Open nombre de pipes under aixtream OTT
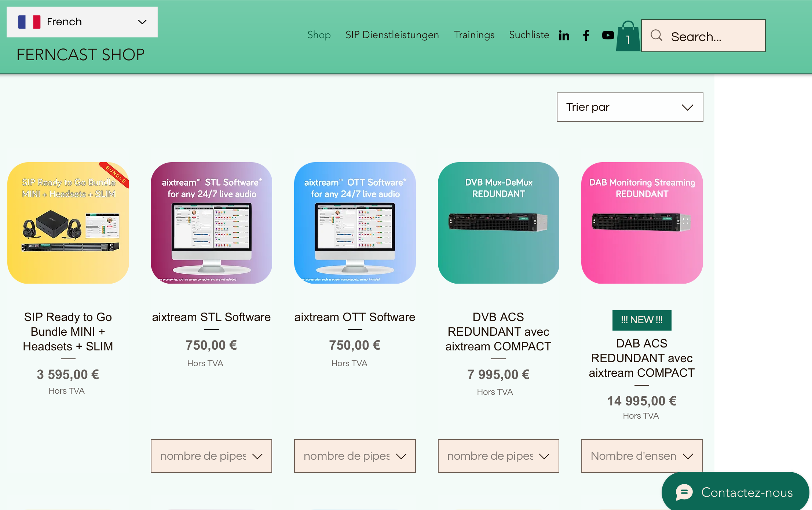The image size is (812, 510). [x=355, y=456]
